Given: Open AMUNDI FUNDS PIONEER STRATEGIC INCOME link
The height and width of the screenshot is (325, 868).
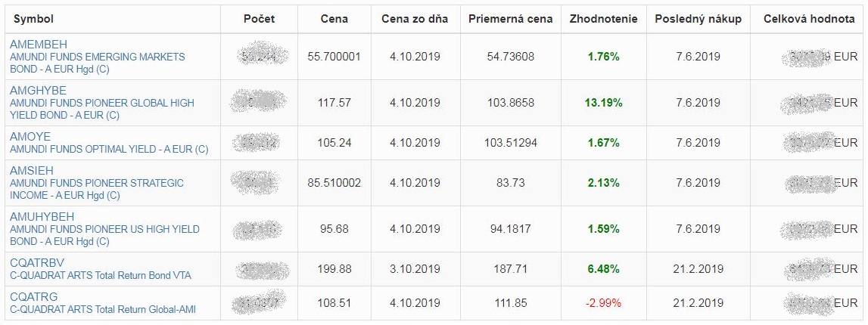Looking at the screenshot, I should pyautogui.click(x=97, y=189).
